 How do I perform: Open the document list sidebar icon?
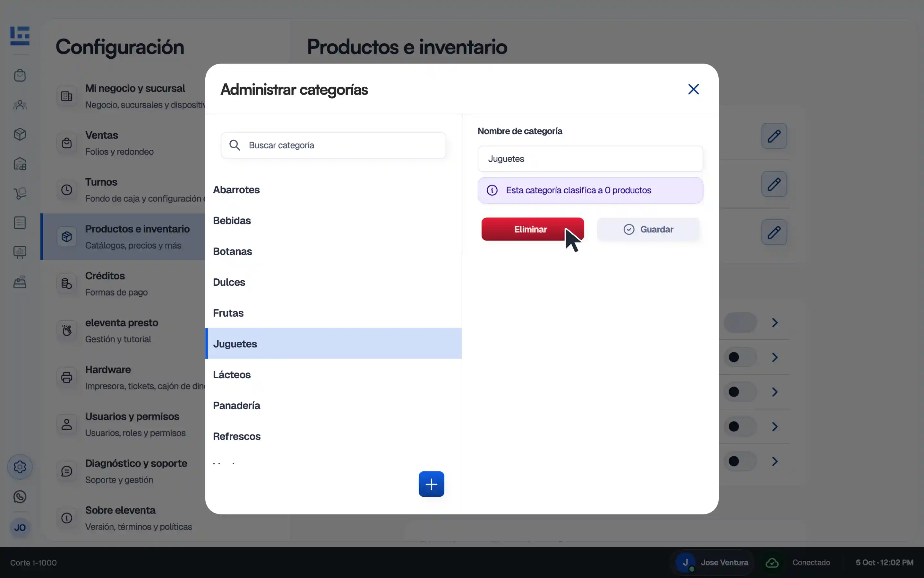pyautogui.click(x=20, y=223)
